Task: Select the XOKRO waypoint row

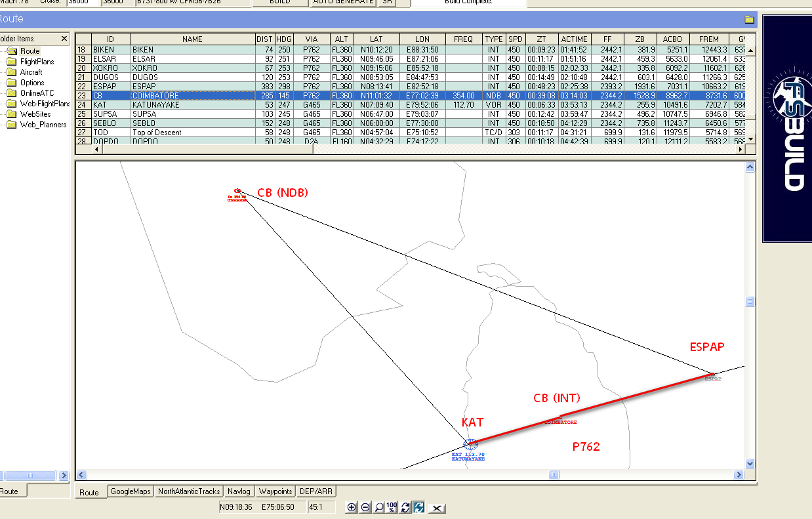Action: tap(411, 68)
